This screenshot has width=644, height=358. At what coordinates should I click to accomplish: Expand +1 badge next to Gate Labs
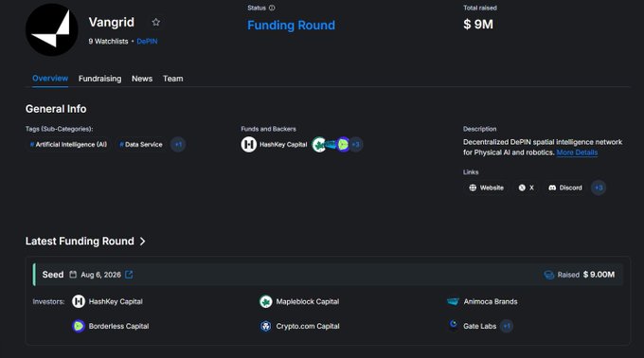point(507,326)
